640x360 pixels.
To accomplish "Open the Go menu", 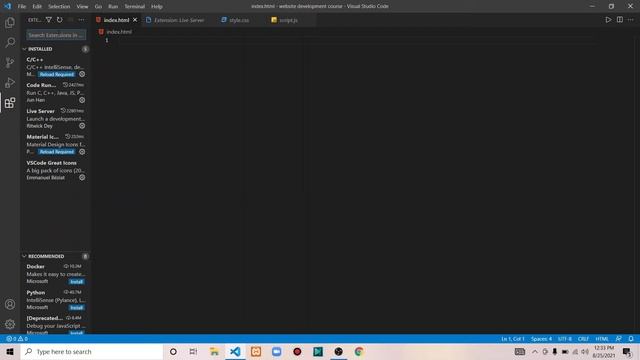I will (x=98, y=7).
